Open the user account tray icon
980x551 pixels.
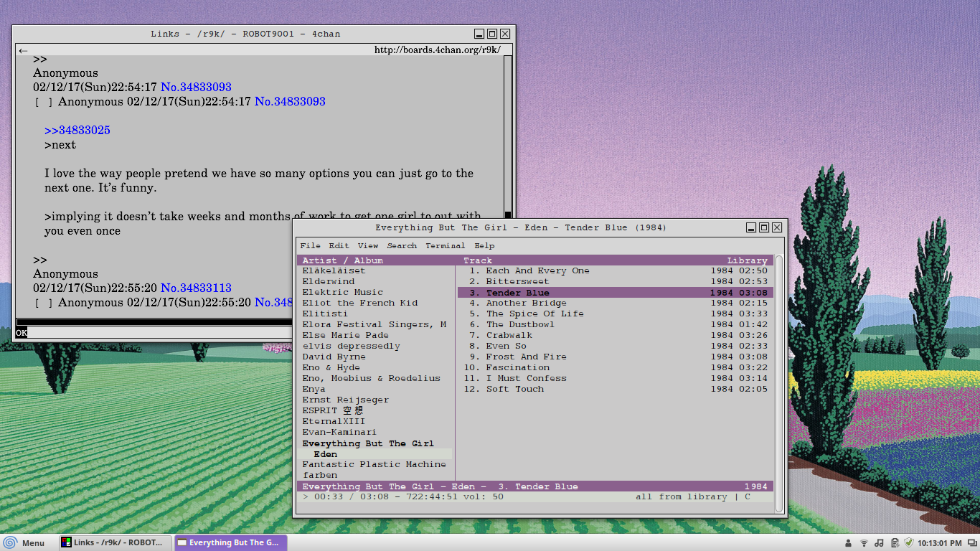pos(848,543)
